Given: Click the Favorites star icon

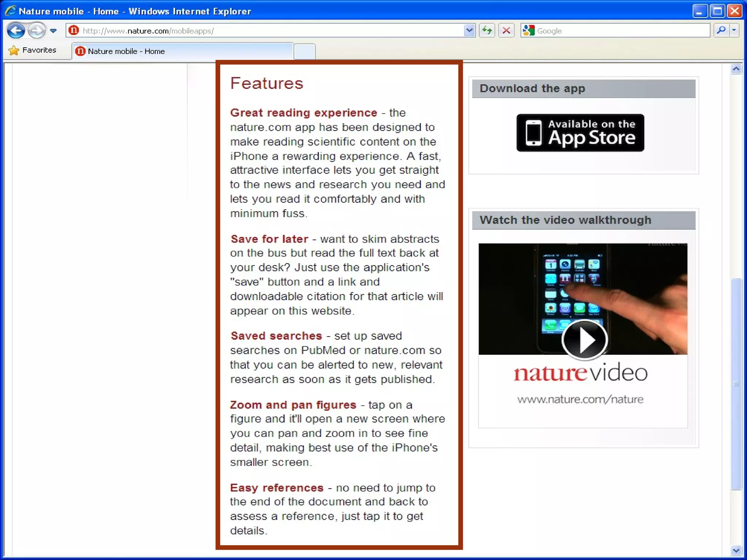Looking at the screenshot, I should click(x=14, y=50).
